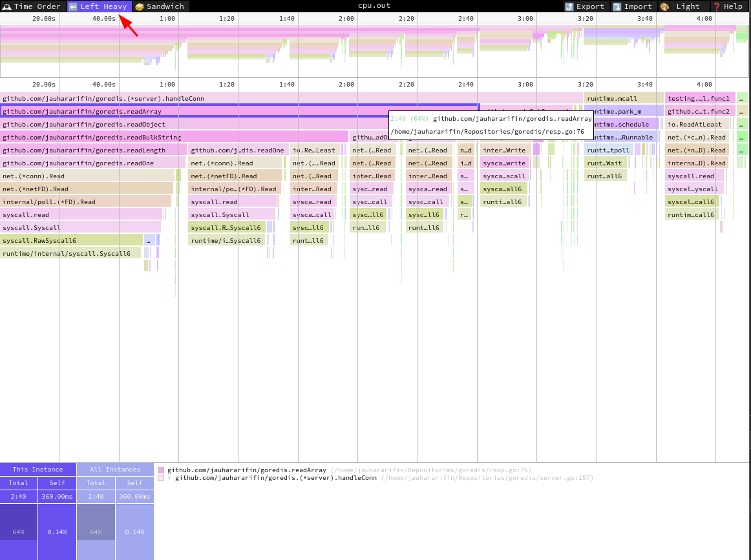The height and width of the screenshot is (560, 751).
Task: Select the goredis.readBulkString frame
Action: point(175,137)
